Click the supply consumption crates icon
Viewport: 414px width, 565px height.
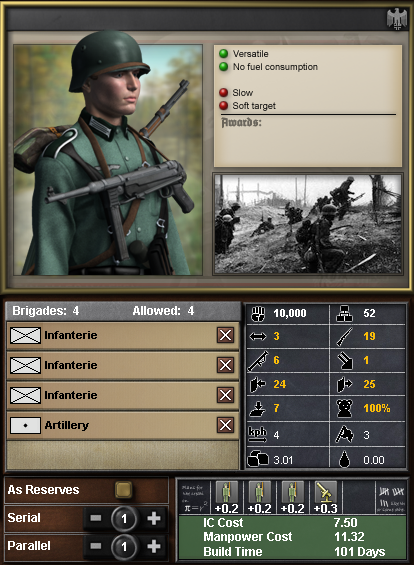point(258,459)
